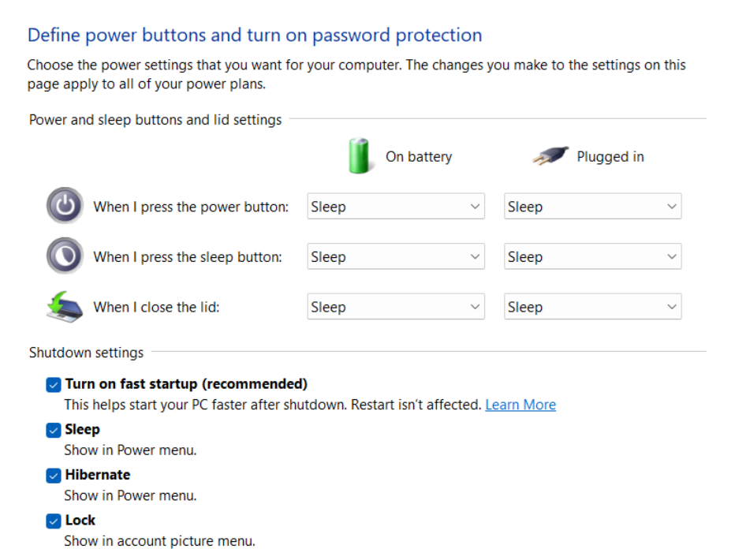Toggle the Lock account menu checkbox

point(54,521)
